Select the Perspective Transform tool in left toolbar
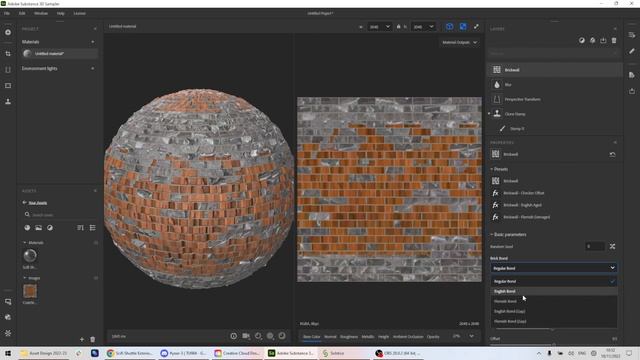This screenshot has height=360, width=640. click(8, 70)
